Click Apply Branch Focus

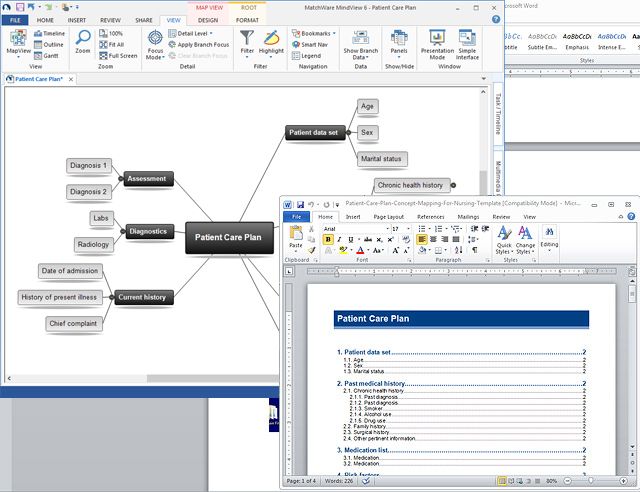click(x=199, y=45)
